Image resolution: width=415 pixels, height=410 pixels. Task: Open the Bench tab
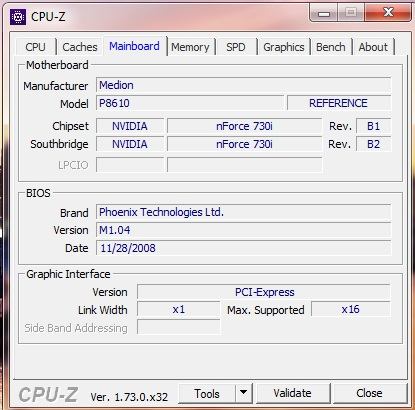point(331,47)
